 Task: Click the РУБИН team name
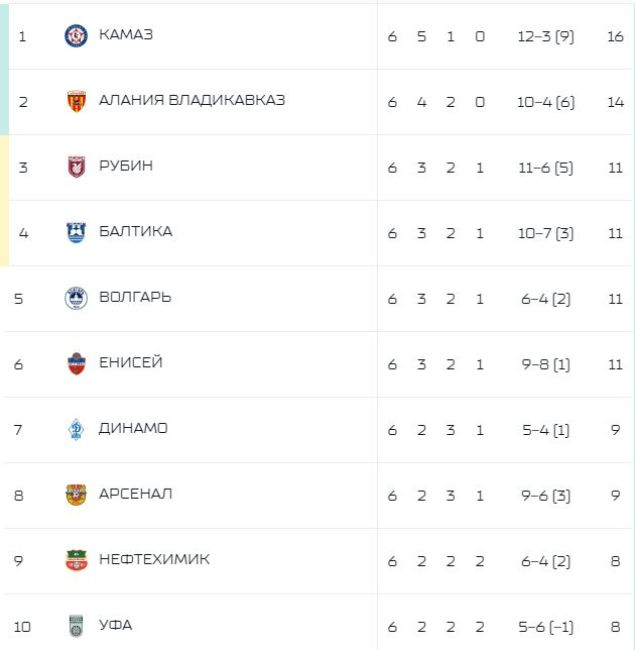point(126,166)
